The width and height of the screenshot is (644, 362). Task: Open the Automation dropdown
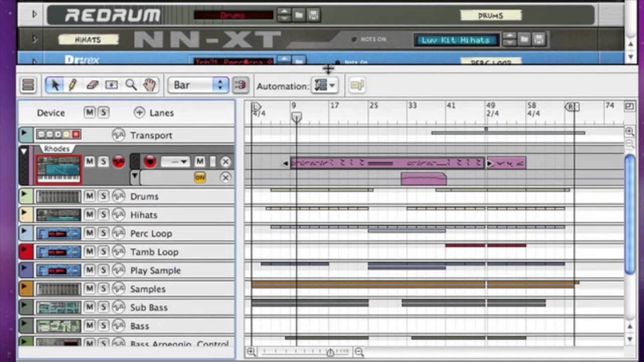pyautogui.click(x=325, y=85)
